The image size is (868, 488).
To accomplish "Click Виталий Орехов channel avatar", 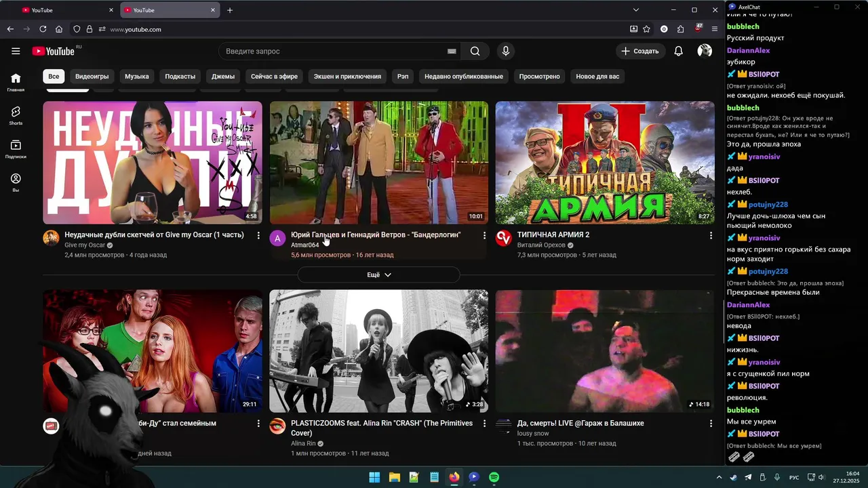I will 503,238.
